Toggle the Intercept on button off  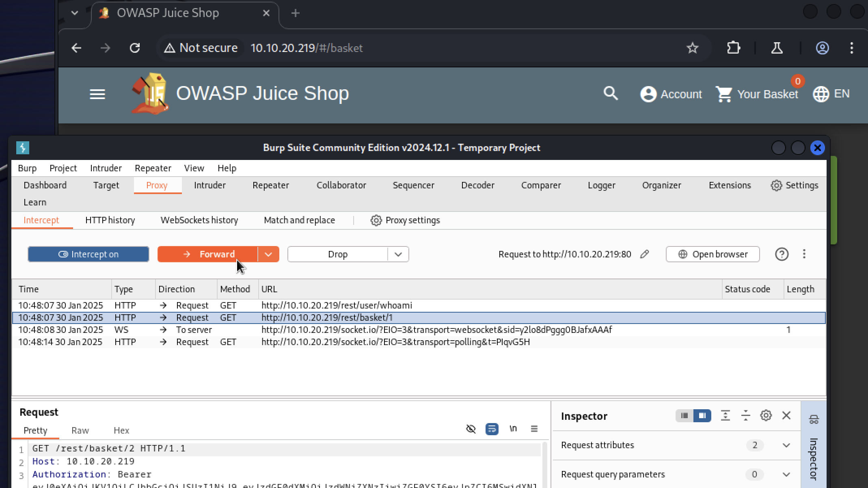[x=88, y=254]
